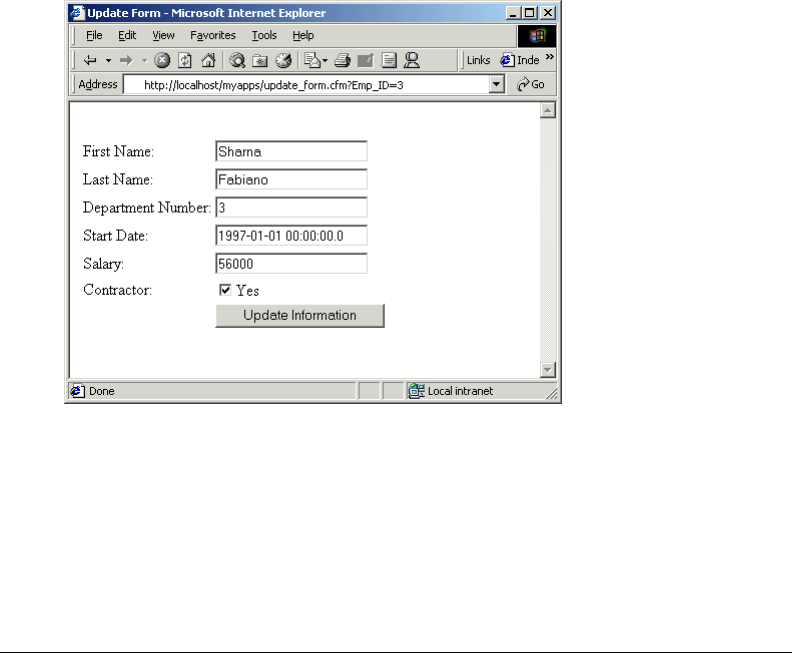Open the Favorites pane icon
The height and width of the screenshot is (653, 792).
[260, 61]
